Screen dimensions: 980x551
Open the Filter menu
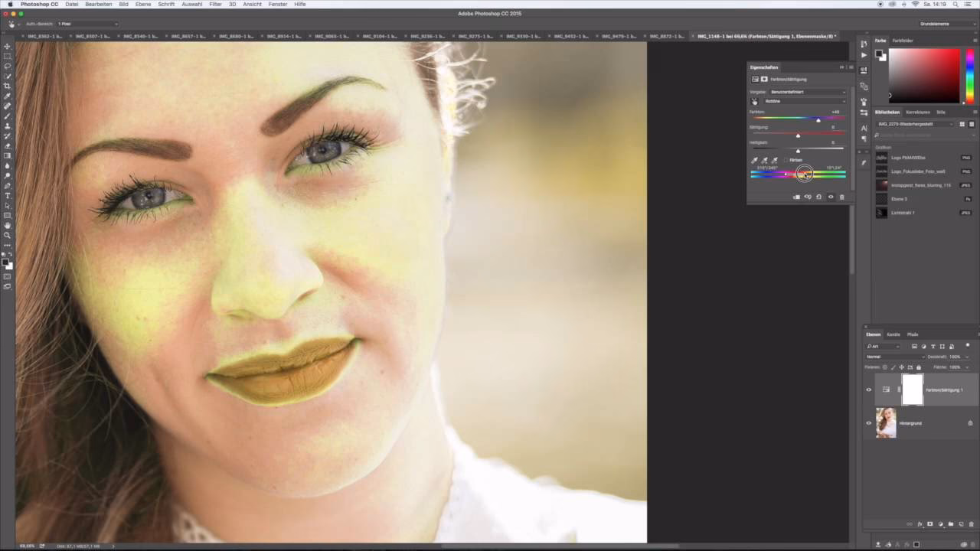215,4
